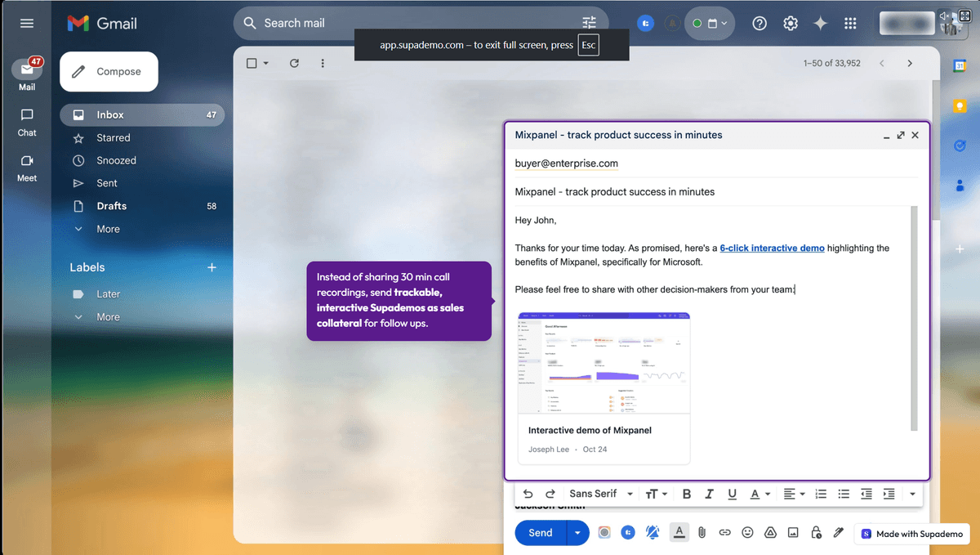Image resolution: width=980 pixels, height=555 pixels.
Task: Click the subject line field in compose
Action: pyautogui.click(x=716, y=192)
